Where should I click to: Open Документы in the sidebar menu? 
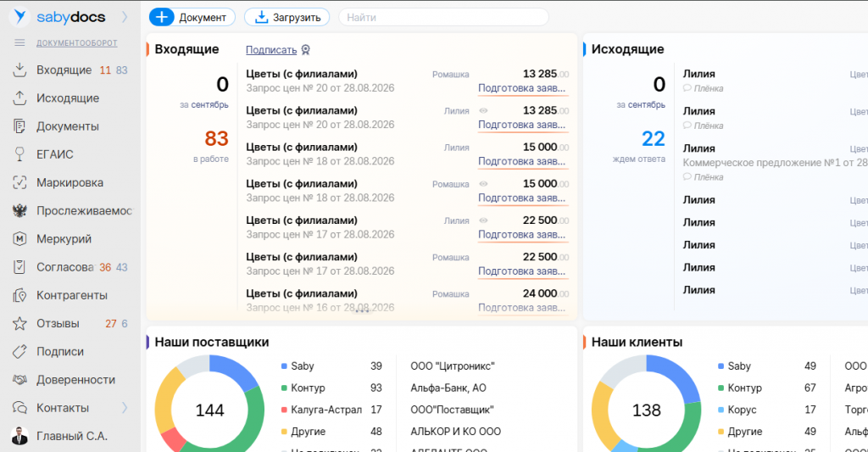[68, 126]
